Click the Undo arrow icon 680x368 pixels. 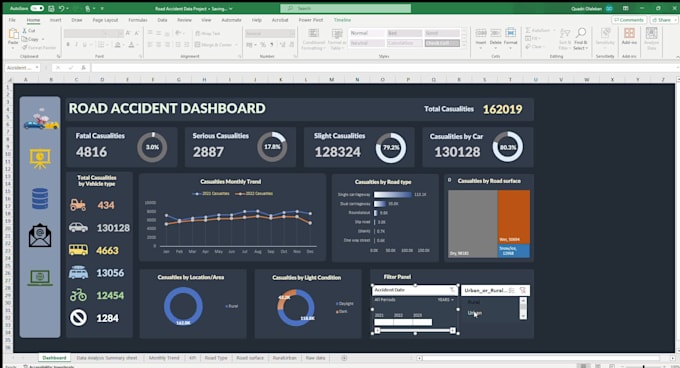(62, 8)
